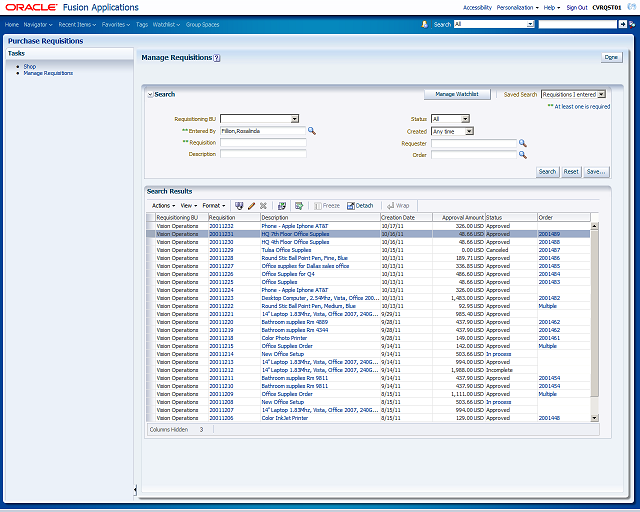The height and width of the screenshot is (512, 640).
Task: Open the Recent Items menu
Action: point(77,24)
